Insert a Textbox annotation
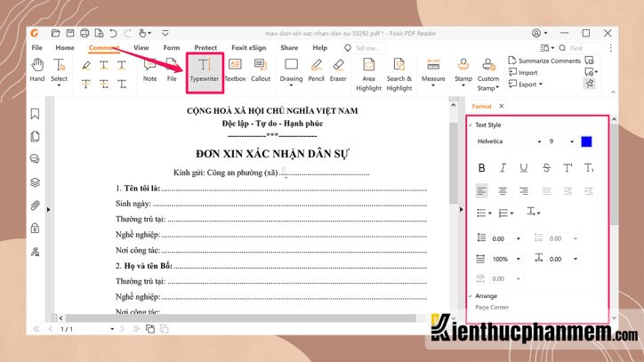 pos(235,70)
